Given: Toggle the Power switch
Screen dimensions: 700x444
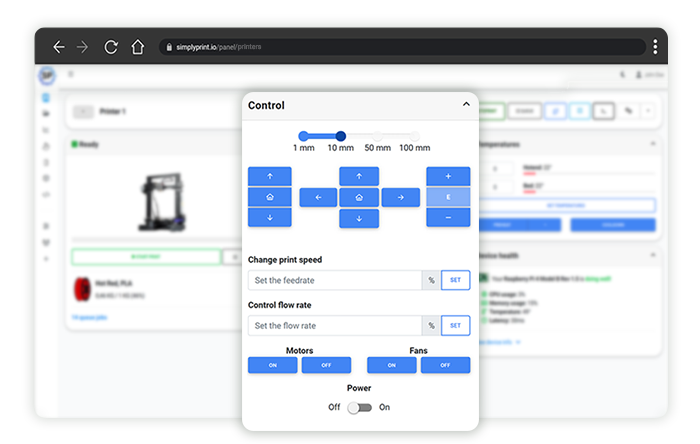Looking at the screenshot, I should coord(359,407).
